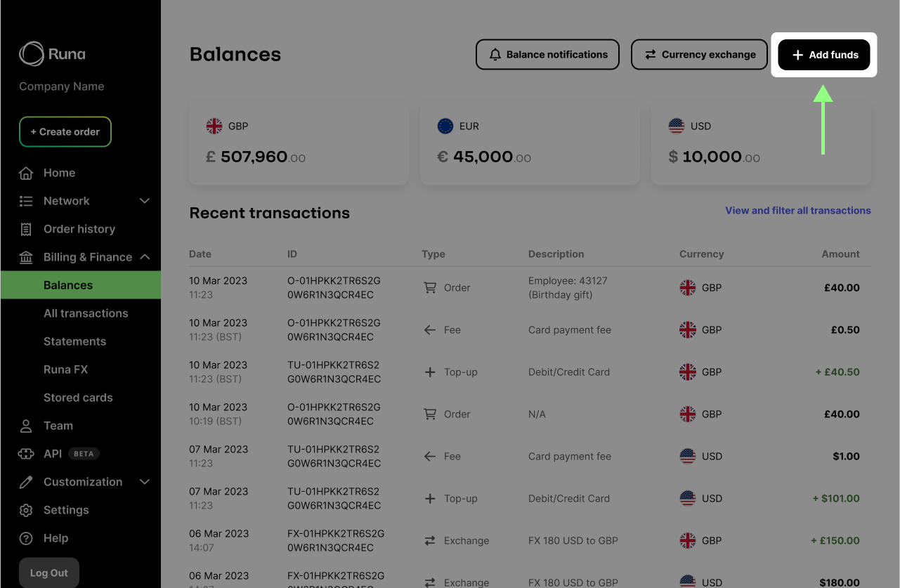The image size is (900, 588).
Task: Open Runa FX in sidebar
Action: click(x=65, y=370)
